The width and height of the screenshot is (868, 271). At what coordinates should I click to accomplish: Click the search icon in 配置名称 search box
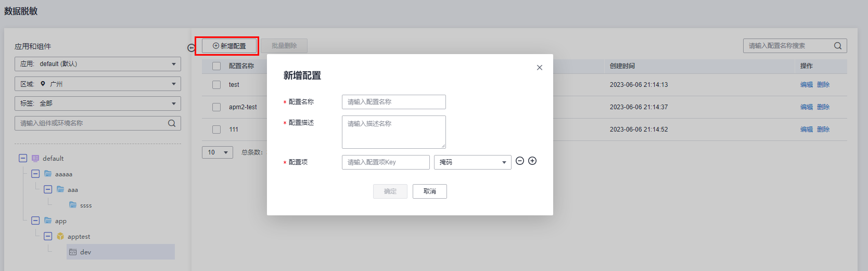coord(838,46)
